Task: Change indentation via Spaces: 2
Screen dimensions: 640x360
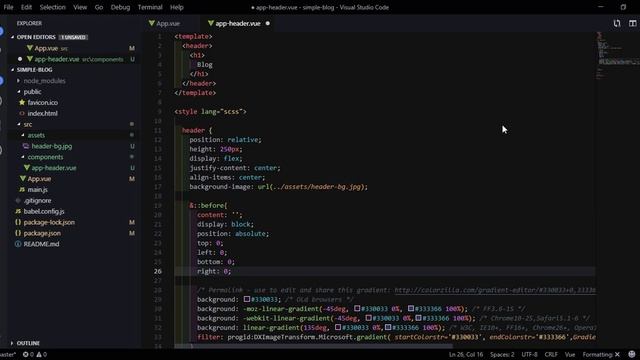Action: (x=502, y=354)
